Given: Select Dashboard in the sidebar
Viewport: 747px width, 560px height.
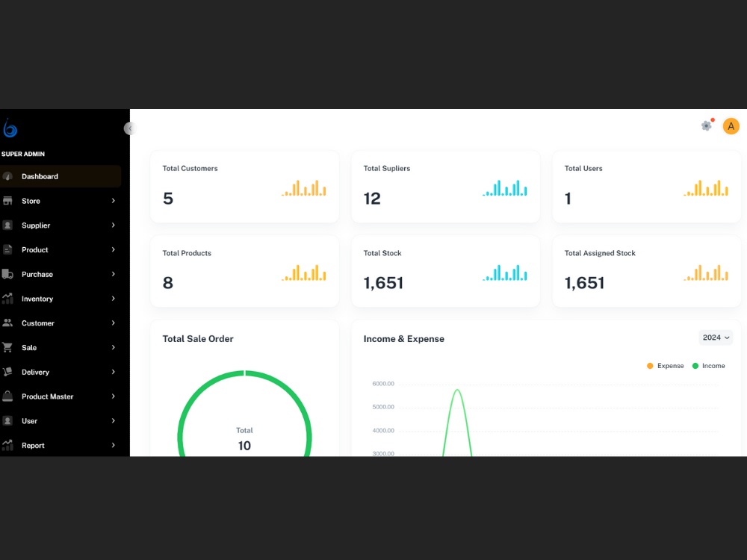Looking at the screenshot, I should 61,176.
